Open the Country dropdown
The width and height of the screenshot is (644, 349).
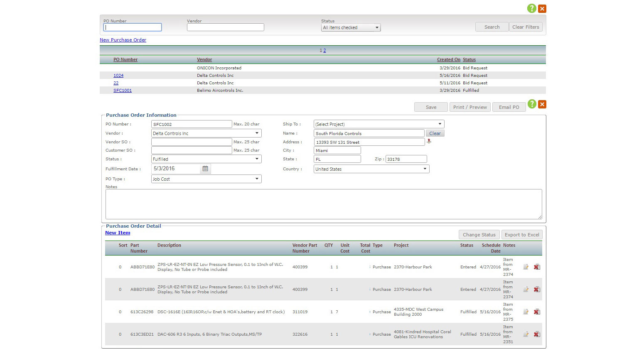[371, 169]
